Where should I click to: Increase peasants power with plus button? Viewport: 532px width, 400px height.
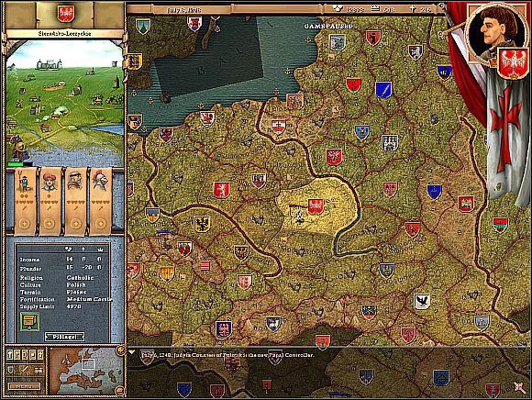coord(24,224)
